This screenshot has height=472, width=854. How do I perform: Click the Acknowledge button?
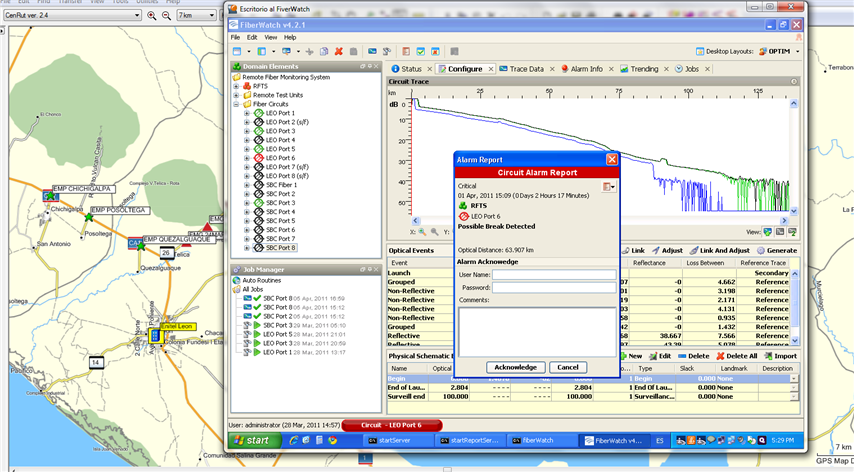515,367
